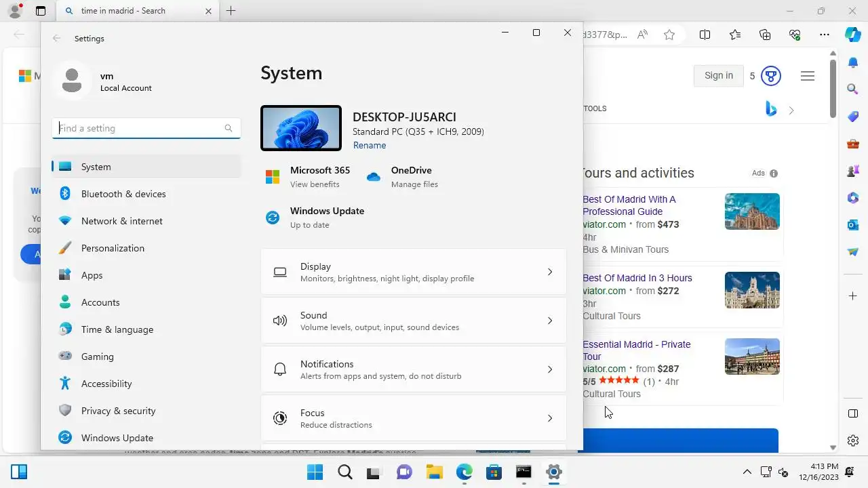Expand the Sound settings row
Screen dimensions: 868x488
tap(414, 321)
